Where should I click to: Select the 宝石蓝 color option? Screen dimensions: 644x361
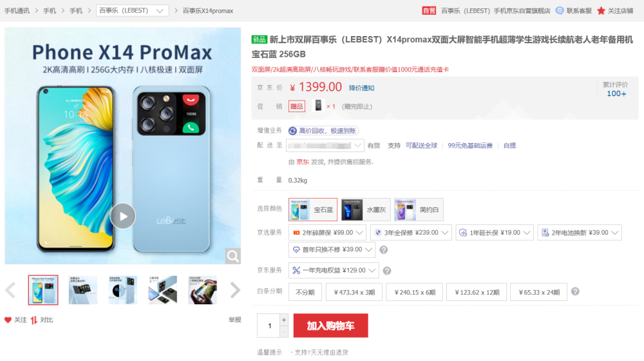coord(312,210)
